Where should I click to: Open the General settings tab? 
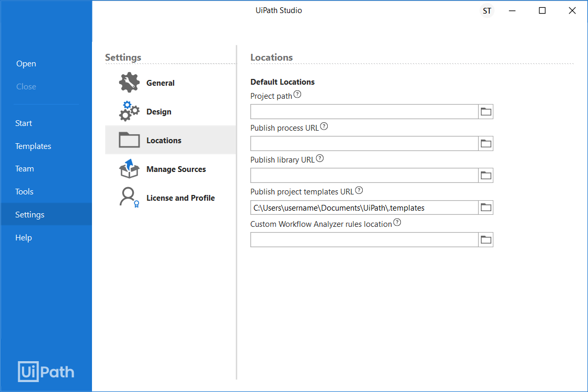pyautogui.click(x=170, y=83)
